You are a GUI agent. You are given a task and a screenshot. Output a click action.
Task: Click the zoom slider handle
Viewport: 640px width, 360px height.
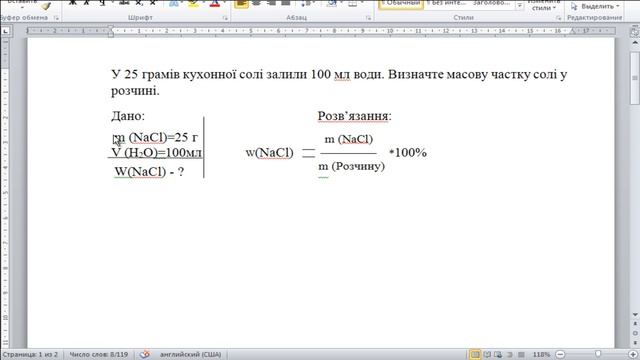[x=598, y=354]
